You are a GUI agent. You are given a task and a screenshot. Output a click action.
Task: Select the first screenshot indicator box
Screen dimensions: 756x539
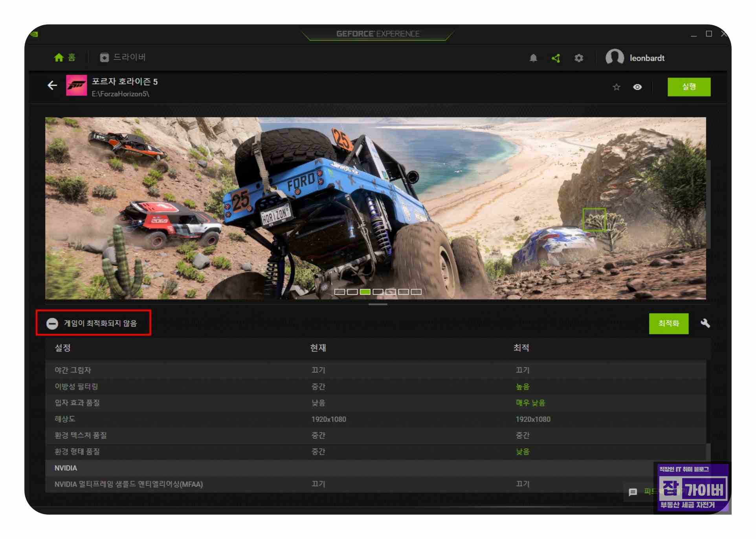(339, 291)
